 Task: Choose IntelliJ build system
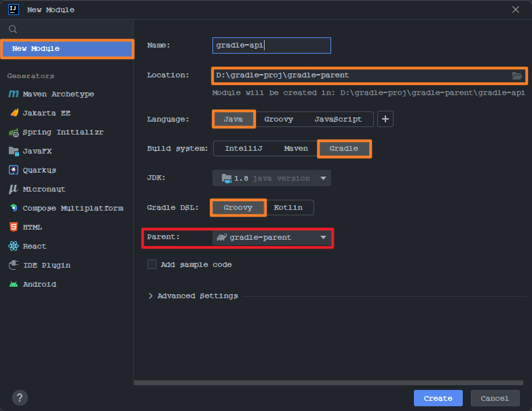[x=243, y=148]
